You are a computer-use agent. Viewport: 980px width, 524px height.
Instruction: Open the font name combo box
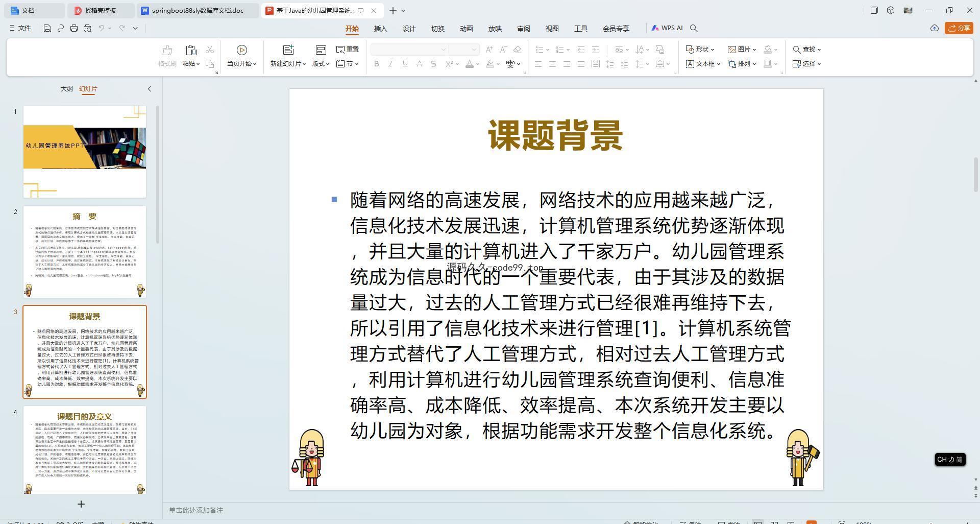click(x=409, y=50)
